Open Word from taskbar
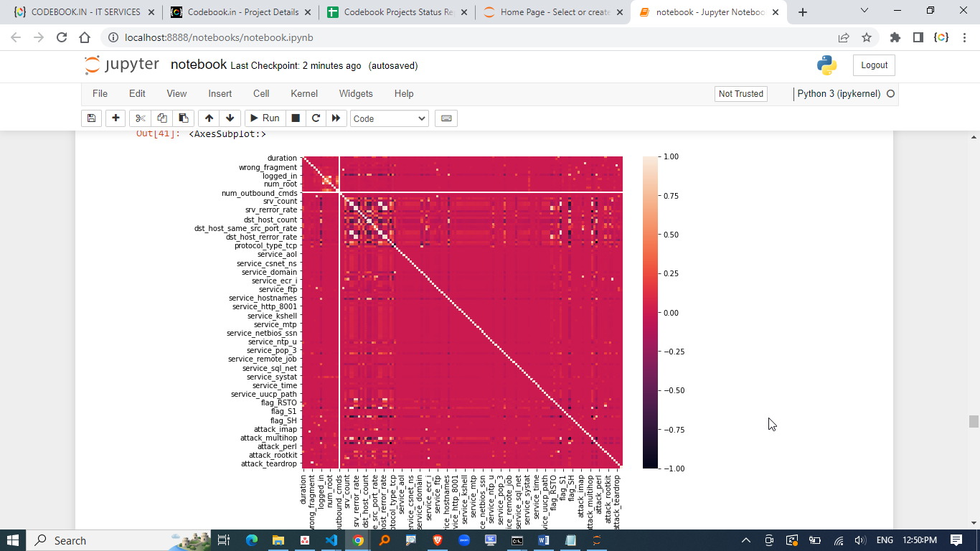Screen dimensions: 980x551 544,540
